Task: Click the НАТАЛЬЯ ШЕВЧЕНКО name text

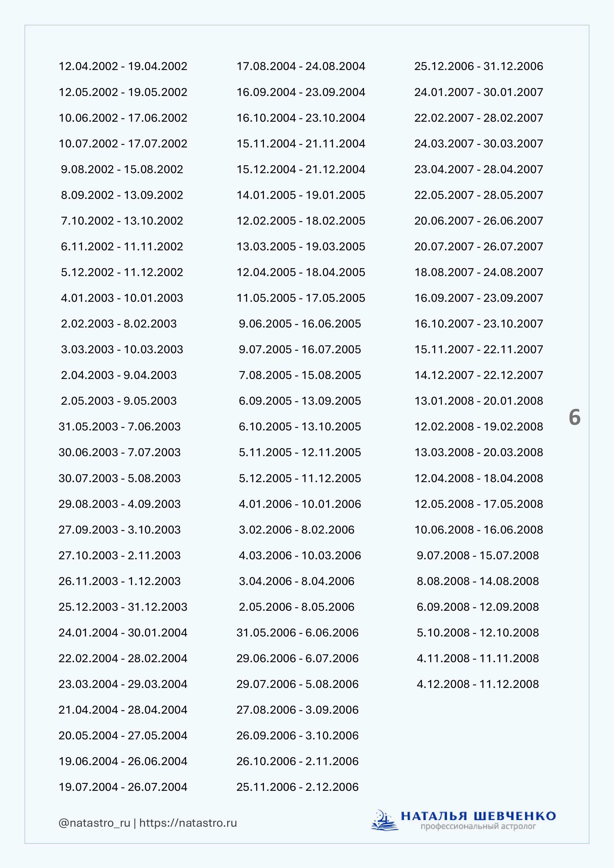Action: (x=478, y=816)
